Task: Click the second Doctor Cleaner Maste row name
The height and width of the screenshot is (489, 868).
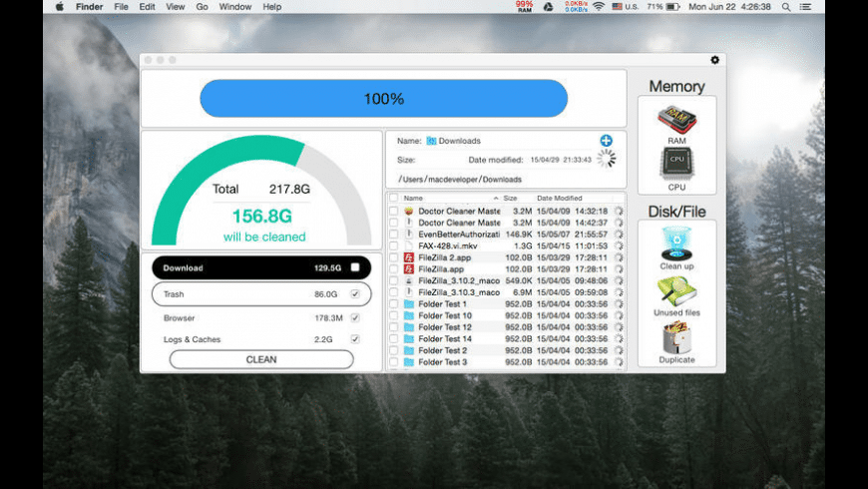Action: [459, 223]
